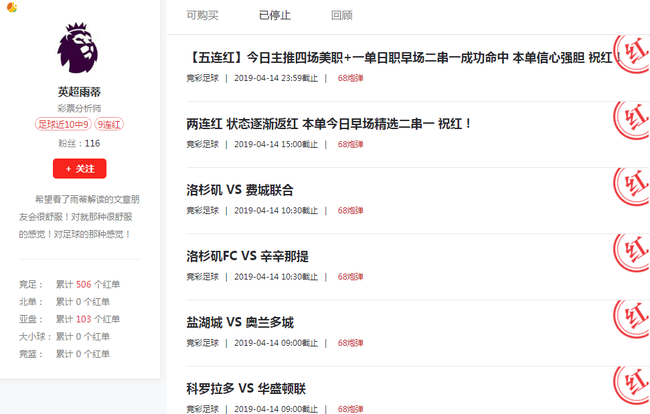The image size is (650, 414).
Task: Click the red 关注 follow button
Action: [80, 169]
